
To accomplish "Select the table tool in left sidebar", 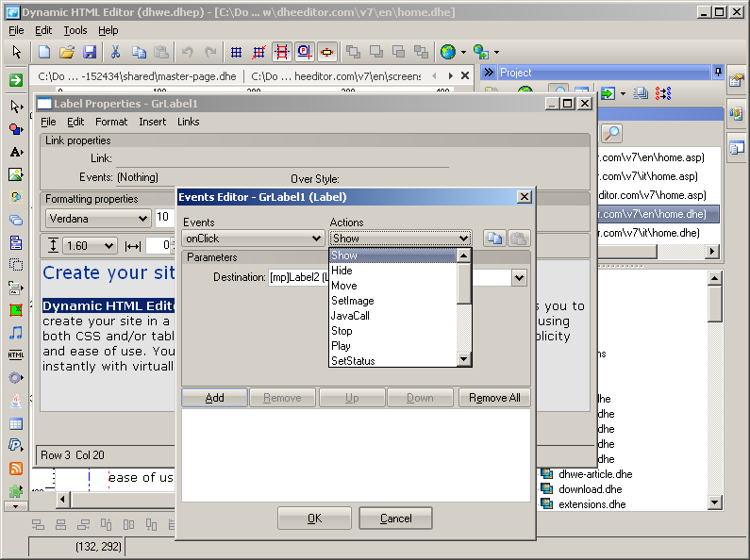I will point(16,424).
